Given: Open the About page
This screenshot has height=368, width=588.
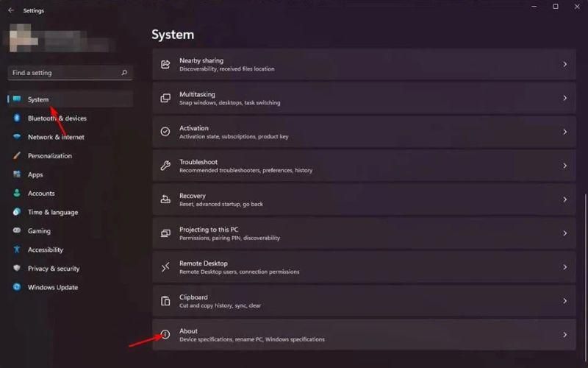Looking at the screenshot, I should pos(364,335).
